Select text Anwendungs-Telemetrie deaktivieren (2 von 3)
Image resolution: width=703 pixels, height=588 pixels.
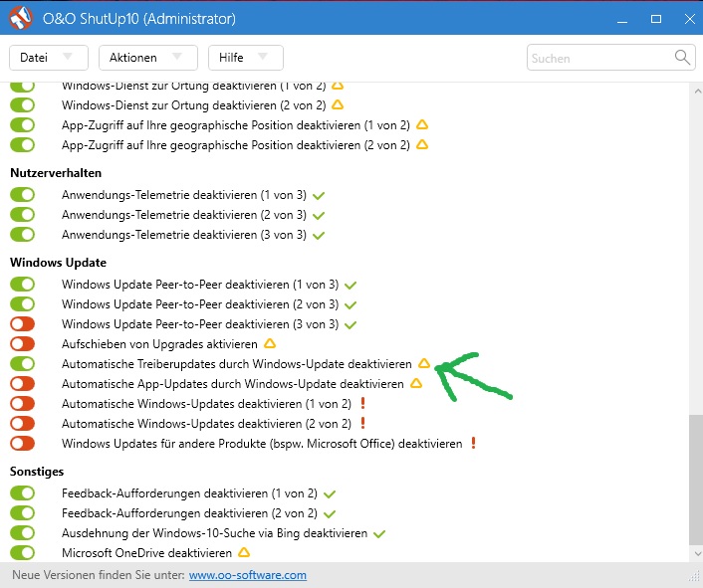[x=184, y=215]
